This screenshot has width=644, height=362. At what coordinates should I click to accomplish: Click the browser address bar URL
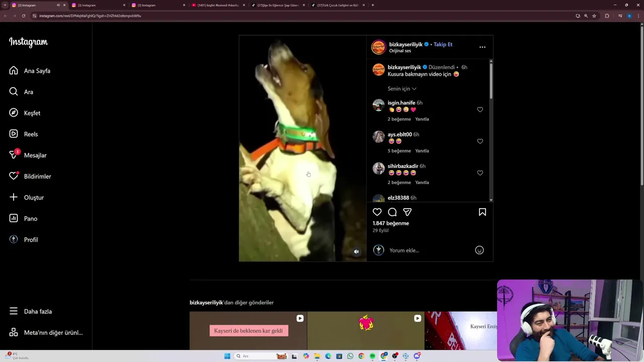coord(90,16)
